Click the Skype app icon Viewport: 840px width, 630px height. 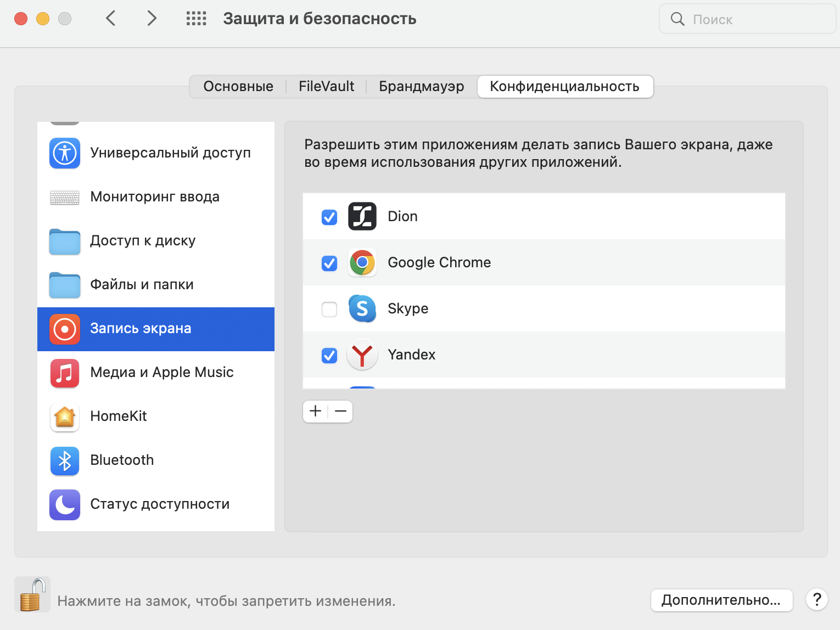(362, 308)
